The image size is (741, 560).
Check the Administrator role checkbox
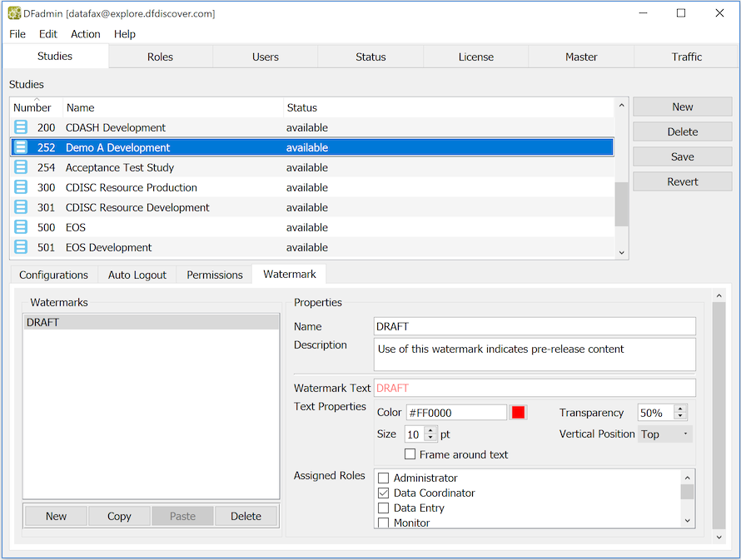tap(383, 478)
